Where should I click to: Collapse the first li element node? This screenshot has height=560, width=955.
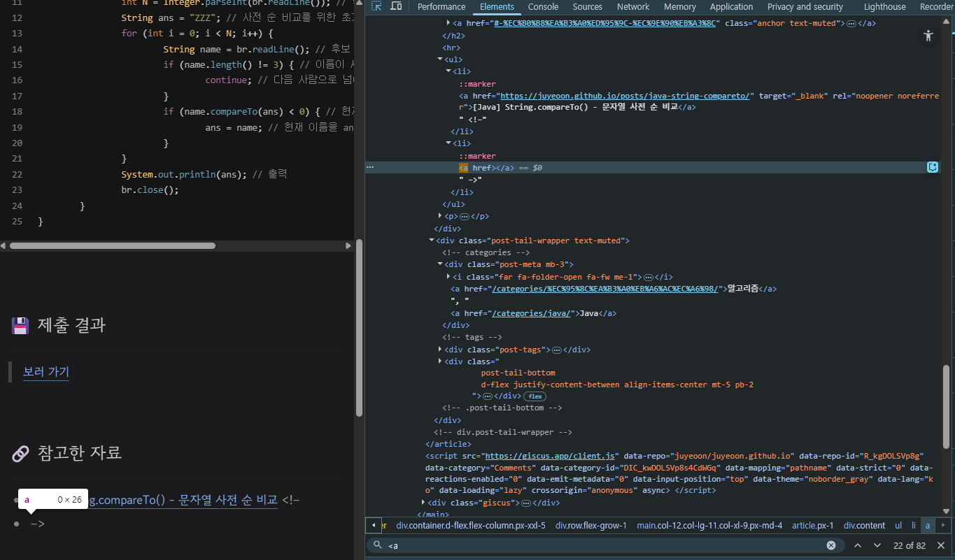pyautogui.click(x=448, y=71)
